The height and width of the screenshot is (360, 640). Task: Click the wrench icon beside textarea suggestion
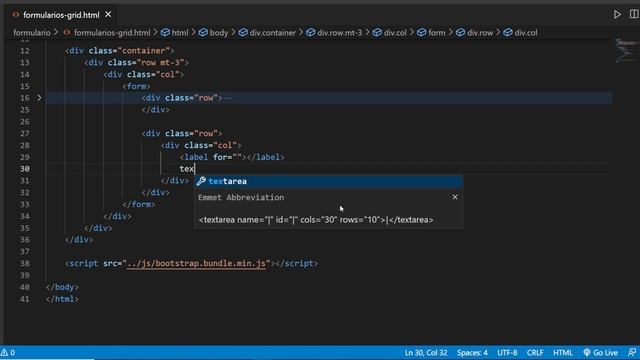(201, 181)
